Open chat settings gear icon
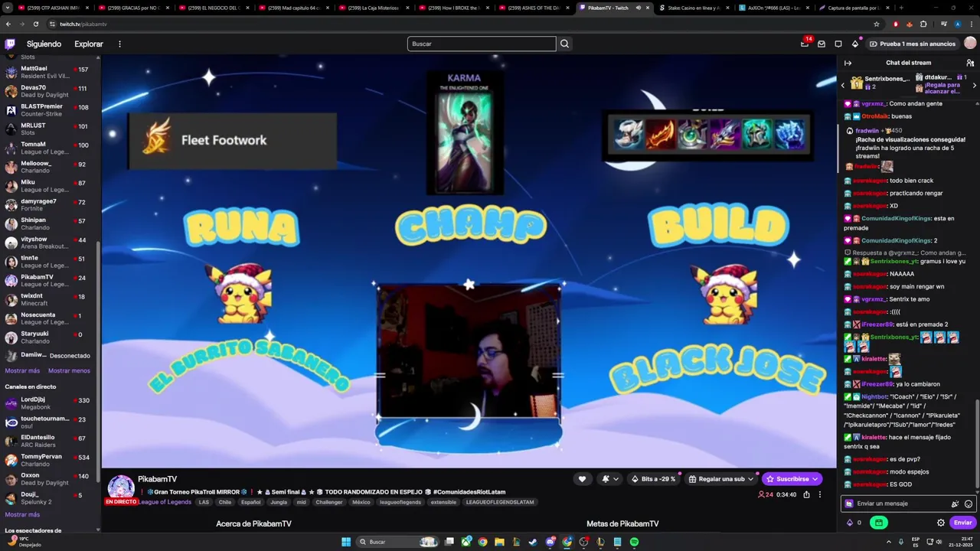 pyautogui.click(x=941, y=523)
